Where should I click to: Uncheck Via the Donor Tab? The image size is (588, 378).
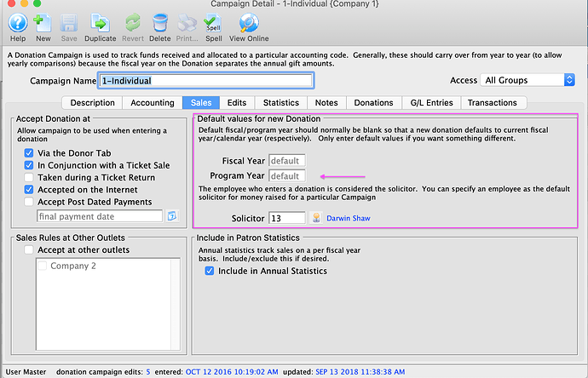(28, 153)
